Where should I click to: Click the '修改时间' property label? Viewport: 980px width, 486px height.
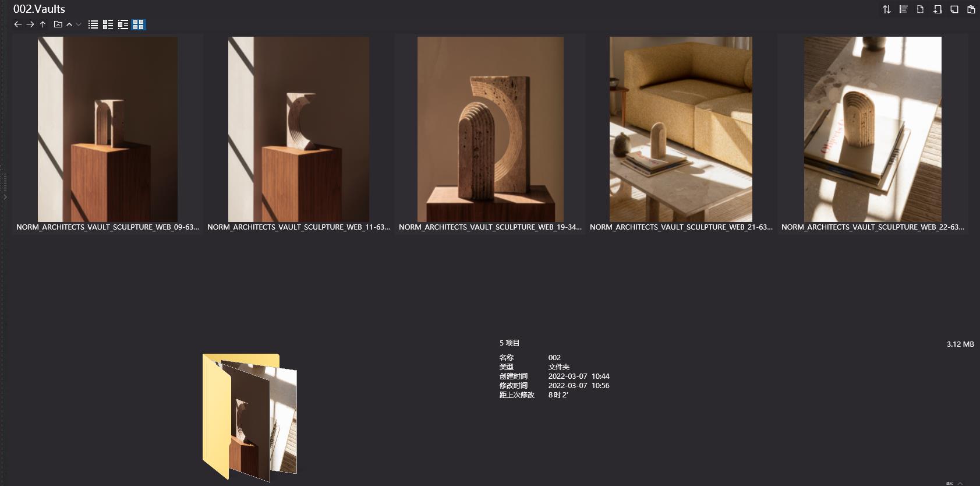514,386
